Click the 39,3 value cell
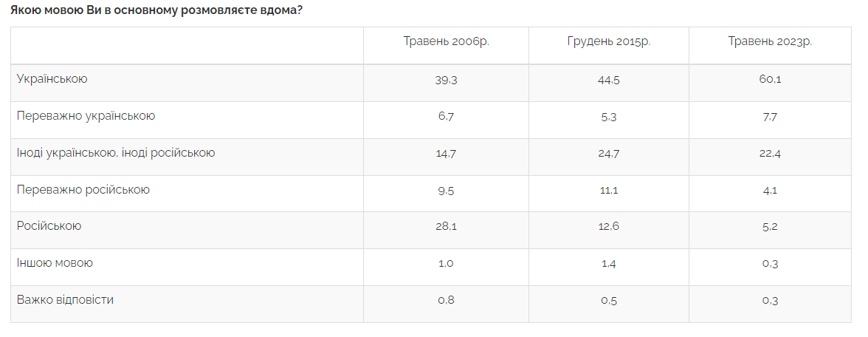 446,80
